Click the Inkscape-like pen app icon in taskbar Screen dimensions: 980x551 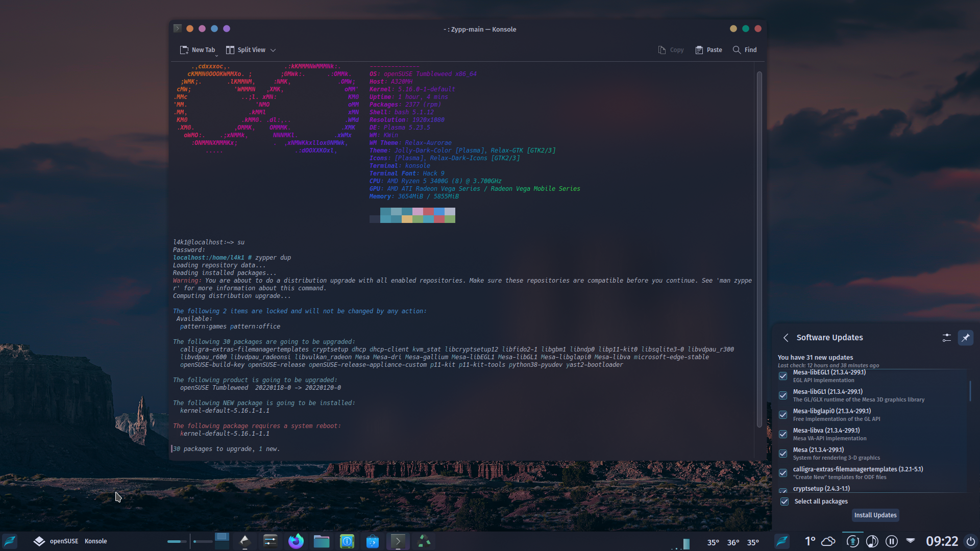click(x=244, y=541)
